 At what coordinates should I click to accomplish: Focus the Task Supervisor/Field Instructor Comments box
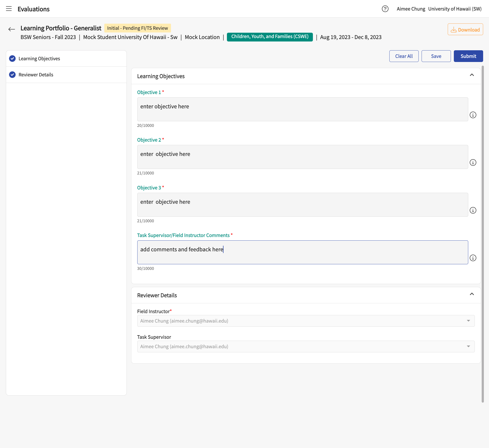pos(302,252)
